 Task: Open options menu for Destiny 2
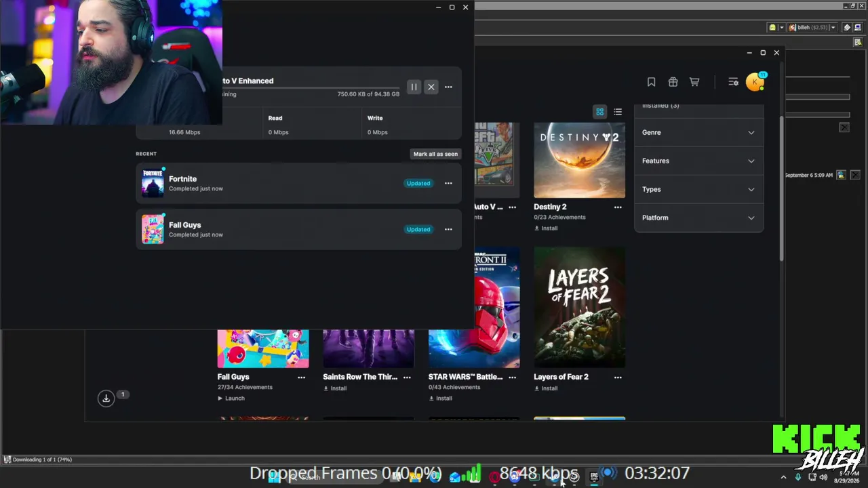point(618,207)
